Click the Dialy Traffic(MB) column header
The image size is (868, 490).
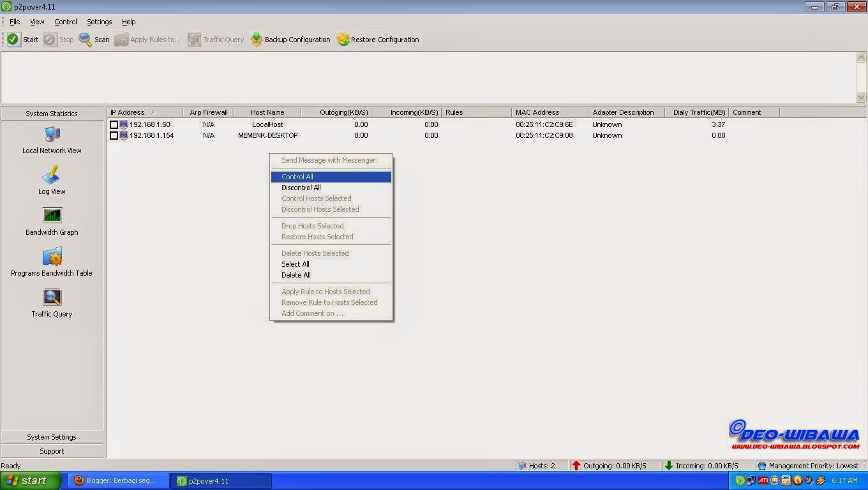pyautogui.click(x=696, y=112)
